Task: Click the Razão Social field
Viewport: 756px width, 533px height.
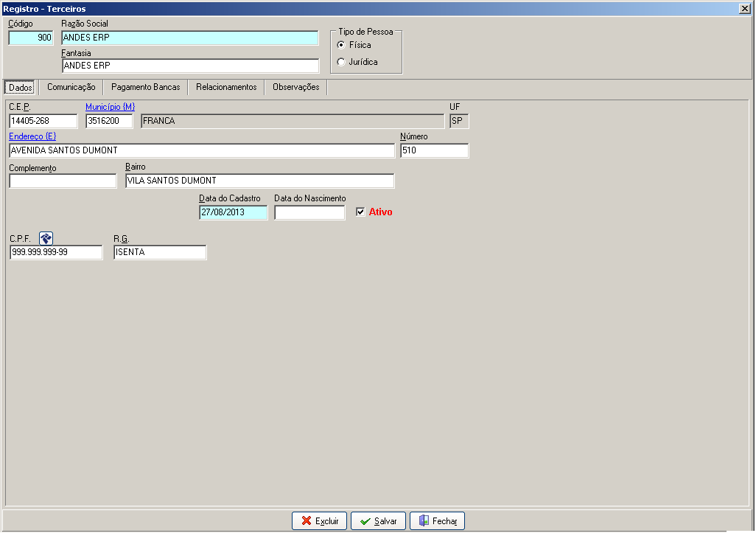Action: point(190,38)
